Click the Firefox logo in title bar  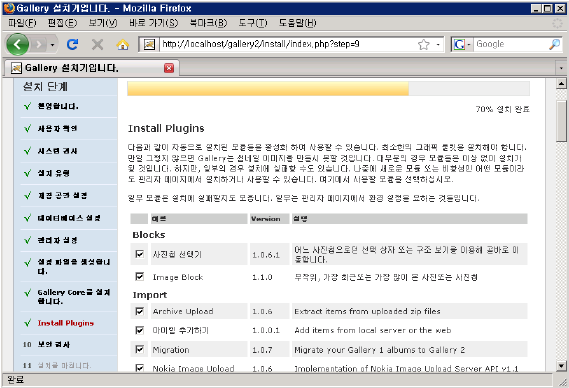coord(9,8)
